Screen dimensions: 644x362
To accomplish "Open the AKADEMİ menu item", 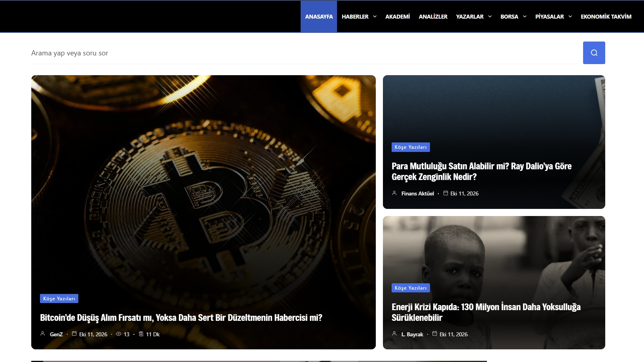I will 398,17.
